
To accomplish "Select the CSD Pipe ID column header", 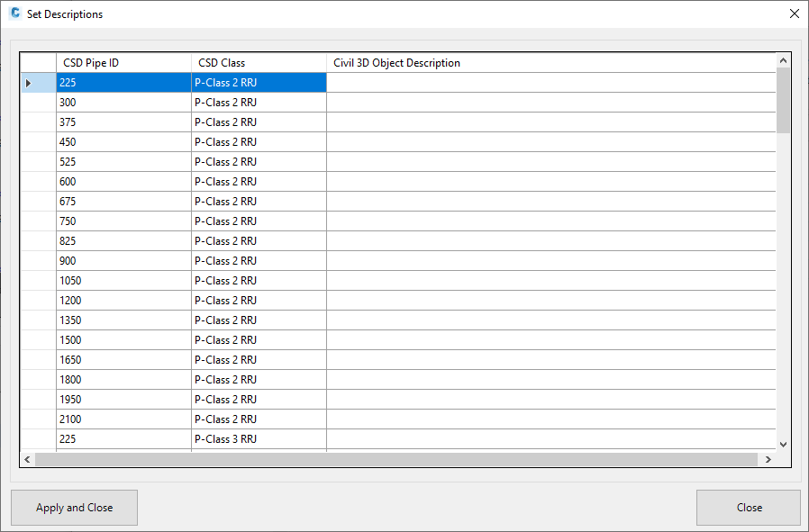I will pos(123,63).
